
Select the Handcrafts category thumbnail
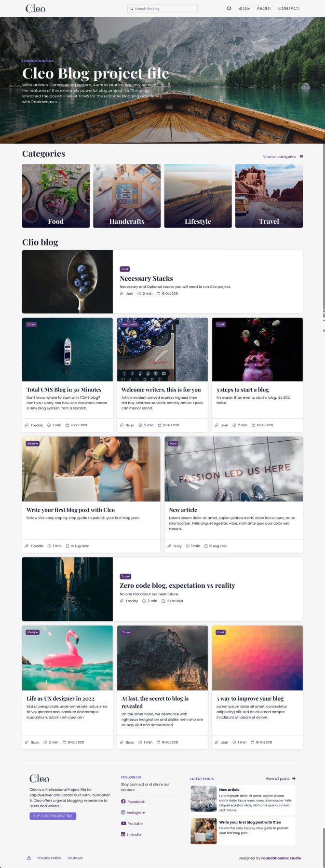click(x=127, y=196)
